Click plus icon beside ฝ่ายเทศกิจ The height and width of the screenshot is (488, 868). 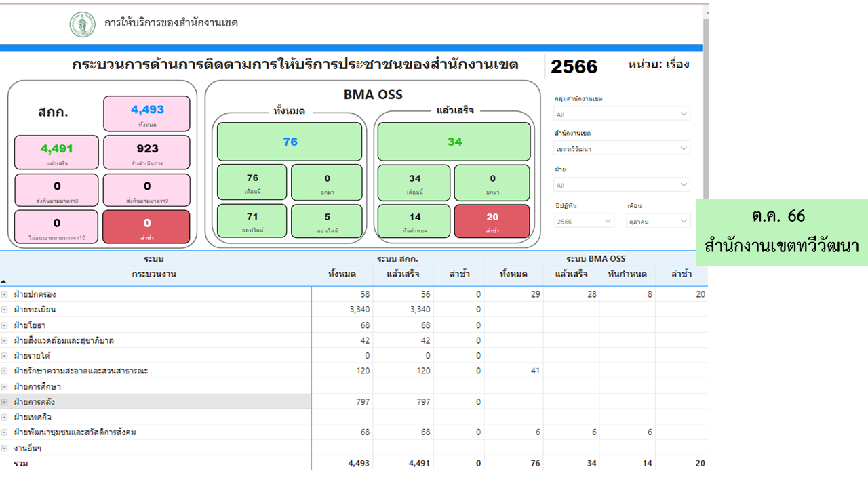coord(4,418)
